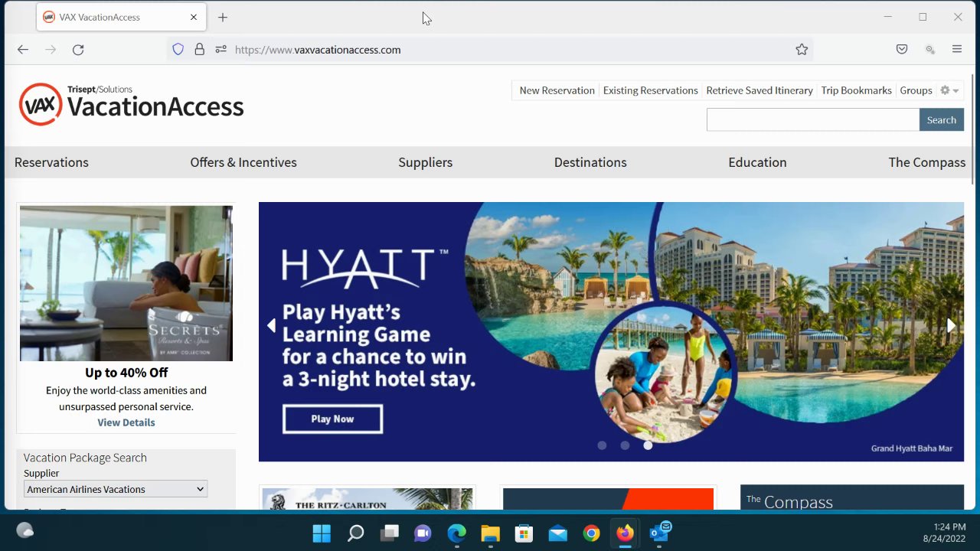
Task: Launch the Chat app from the taskbar
Action: tap(423, 533)
